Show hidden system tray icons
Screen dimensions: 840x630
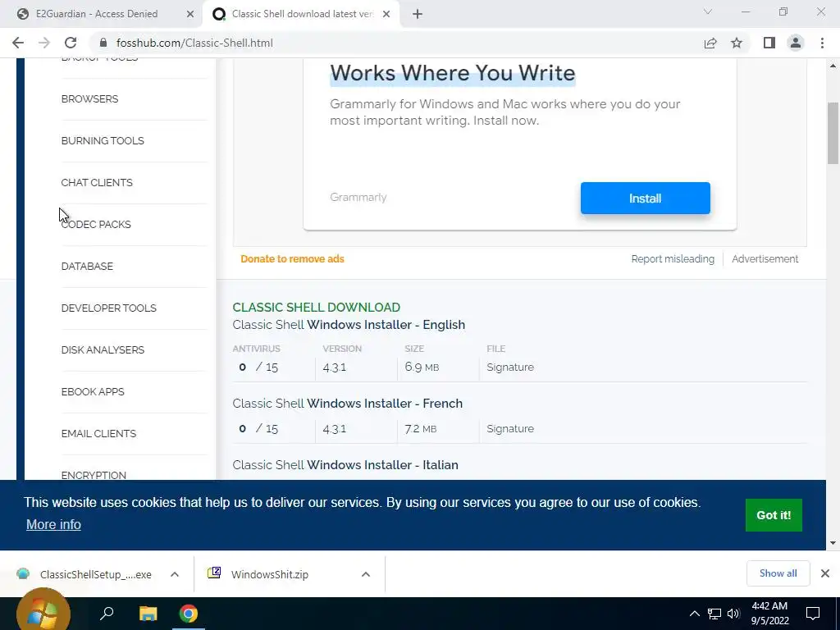(x=694, y=614)
